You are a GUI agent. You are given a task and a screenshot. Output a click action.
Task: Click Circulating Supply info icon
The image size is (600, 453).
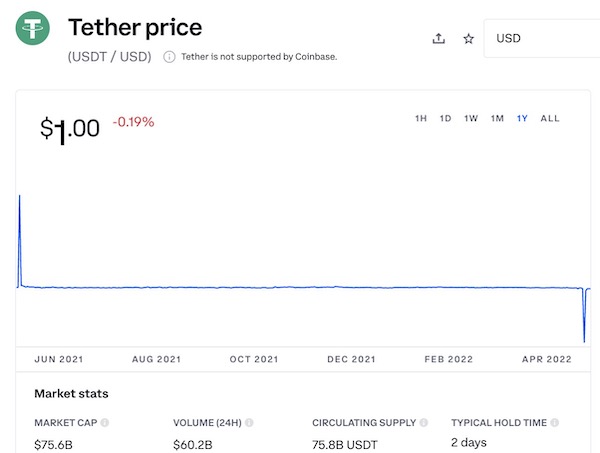[x=423, y=423]
